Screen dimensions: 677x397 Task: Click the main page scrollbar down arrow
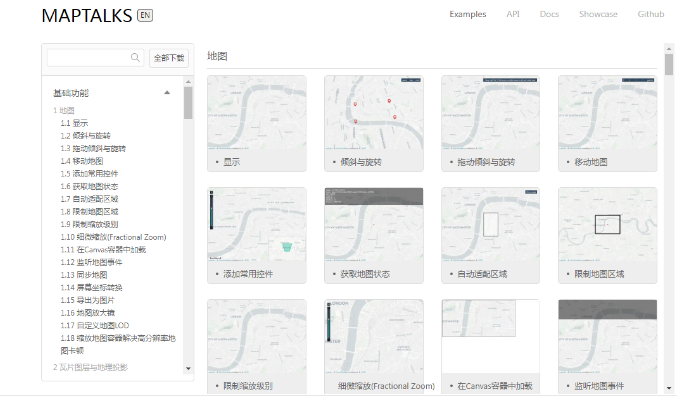pyautogui.click(x=669, y=388)
